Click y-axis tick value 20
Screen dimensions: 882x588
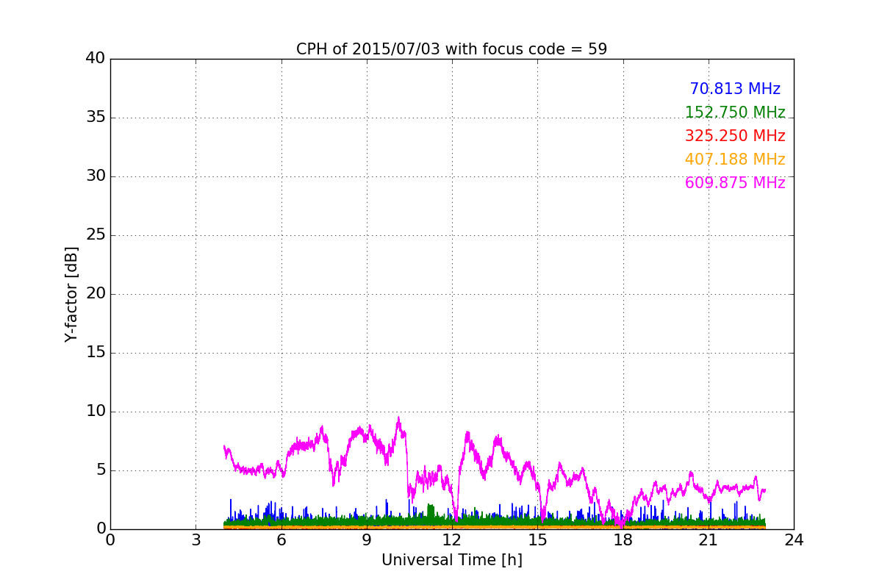click(x=96, y=294)
